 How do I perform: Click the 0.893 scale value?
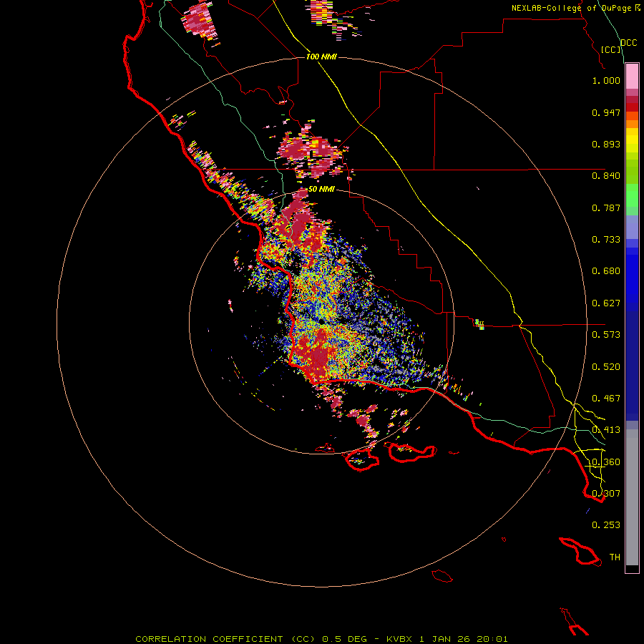tap(606, 144)
